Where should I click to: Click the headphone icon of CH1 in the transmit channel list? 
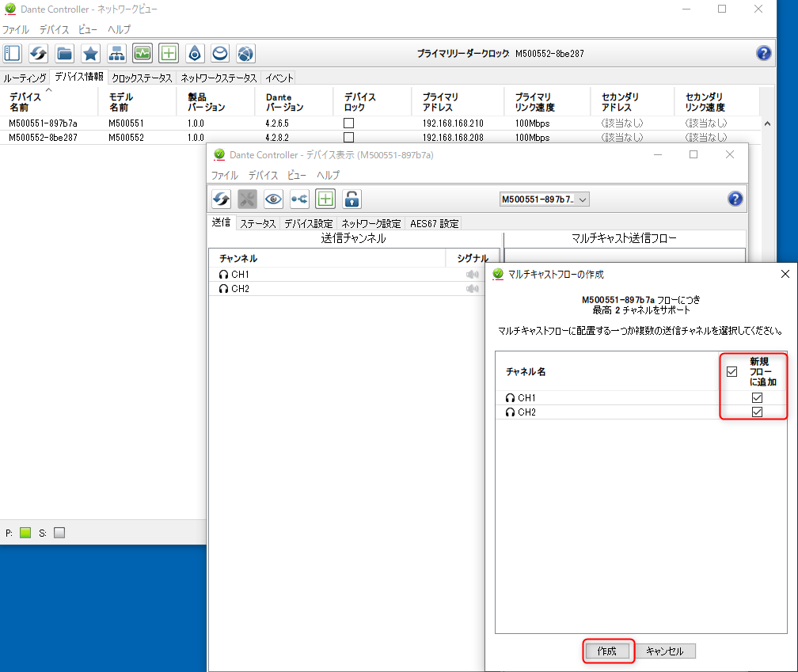[x=223, y=275]
